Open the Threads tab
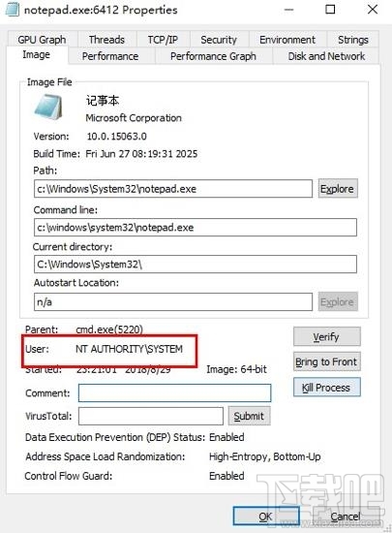 106,40
